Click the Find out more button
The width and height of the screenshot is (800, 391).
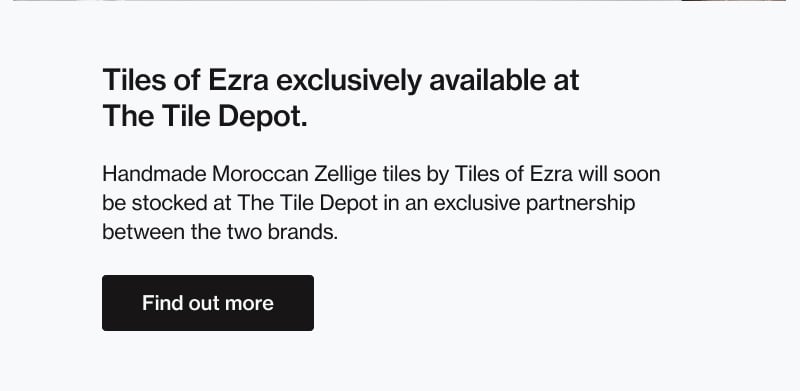coord(208,303)
